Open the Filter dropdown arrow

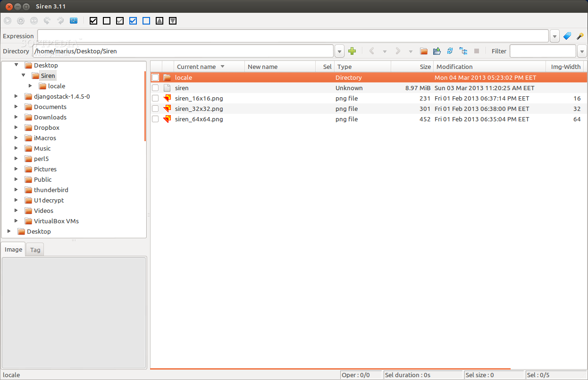pyautogui.click(x=582, y=51)
